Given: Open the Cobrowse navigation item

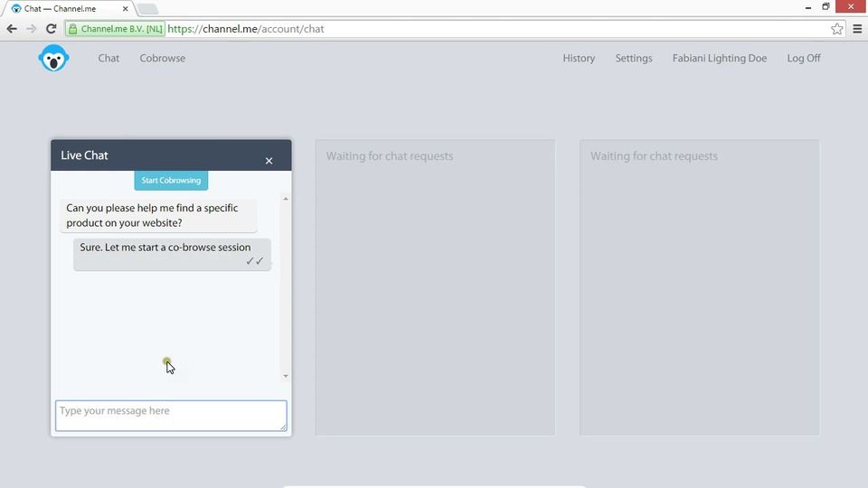Looking at the screenshot, I should 162,58.
